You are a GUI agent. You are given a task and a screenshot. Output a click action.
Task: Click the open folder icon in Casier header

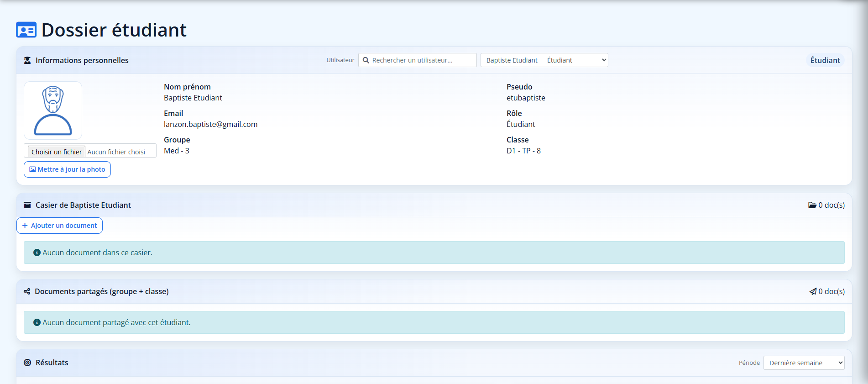pyautogui.click(x=812, y=205)
